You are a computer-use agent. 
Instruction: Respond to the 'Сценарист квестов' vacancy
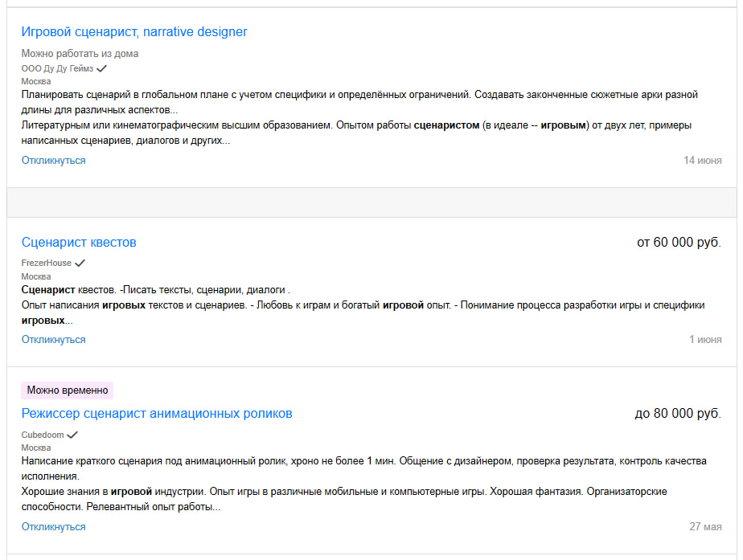tap(53, 340)
